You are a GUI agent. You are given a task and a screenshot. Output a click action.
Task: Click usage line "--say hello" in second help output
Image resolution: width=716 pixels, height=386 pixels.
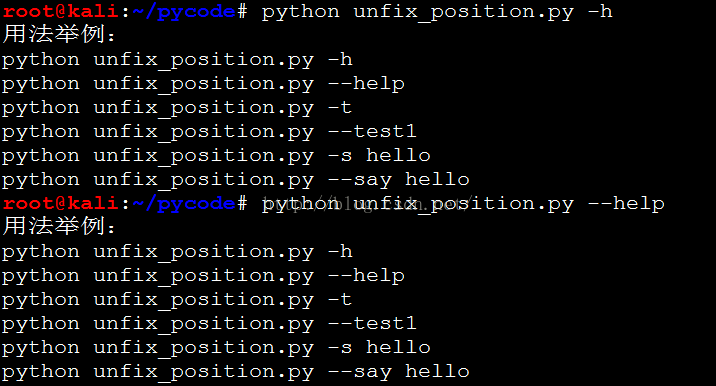tap(236, 372)
